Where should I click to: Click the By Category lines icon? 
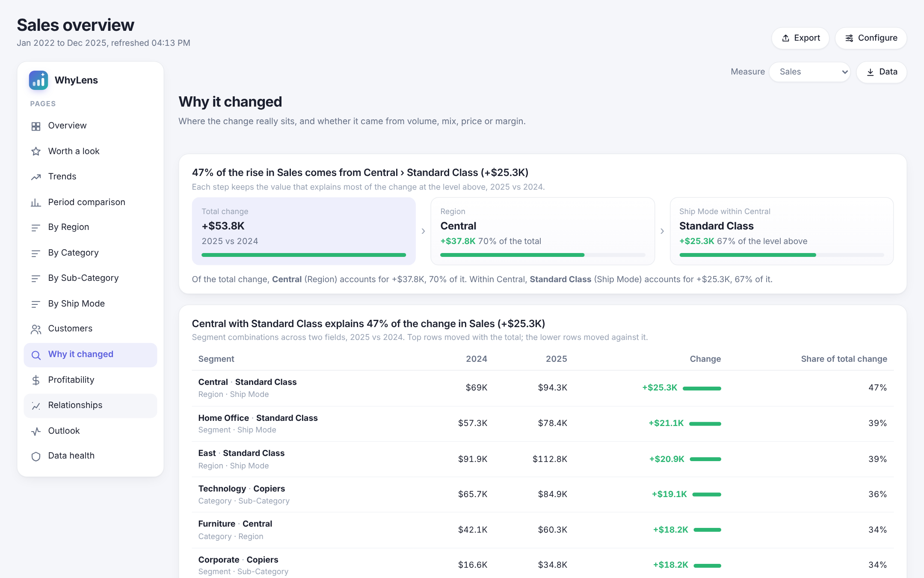tap(36, 253)
